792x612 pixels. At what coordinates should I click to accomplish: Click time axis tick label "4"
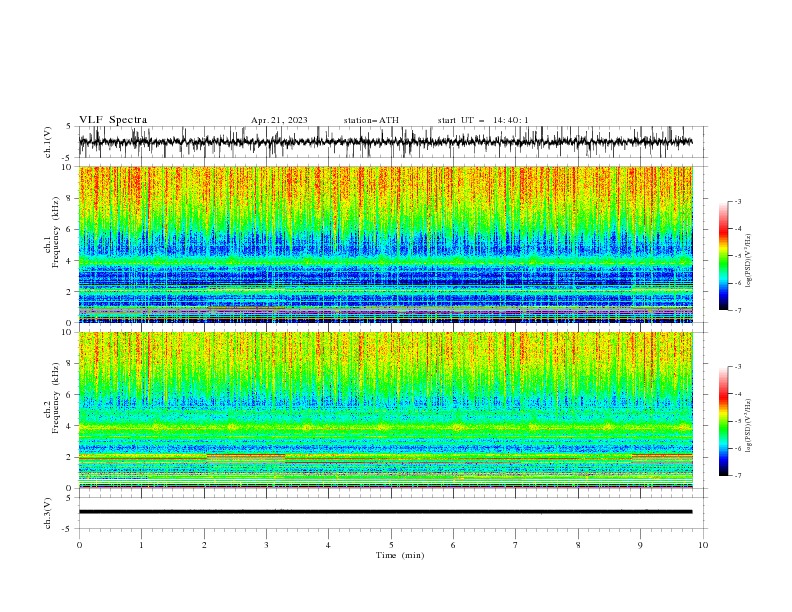(328, 545)
